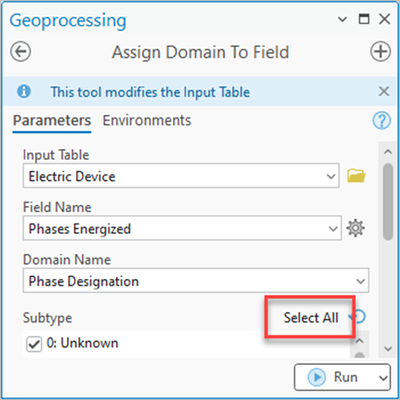Click the Run play icon
Screen dimensions: 400x400
316,377
